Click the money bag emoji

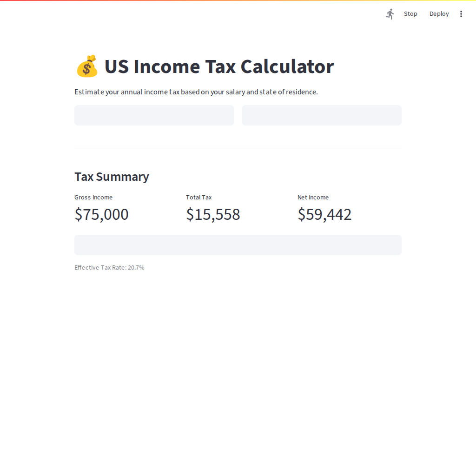coord(87,66)
